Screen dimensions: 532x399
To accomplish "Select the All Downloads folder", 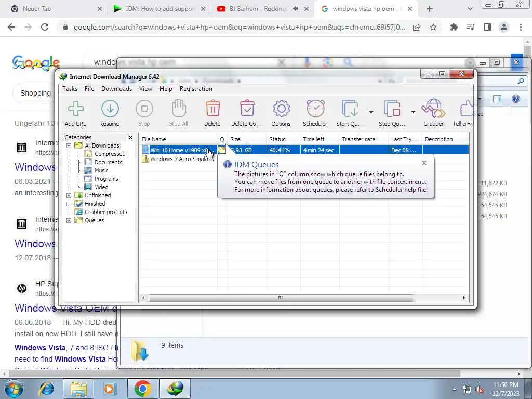I will (102, 145).
